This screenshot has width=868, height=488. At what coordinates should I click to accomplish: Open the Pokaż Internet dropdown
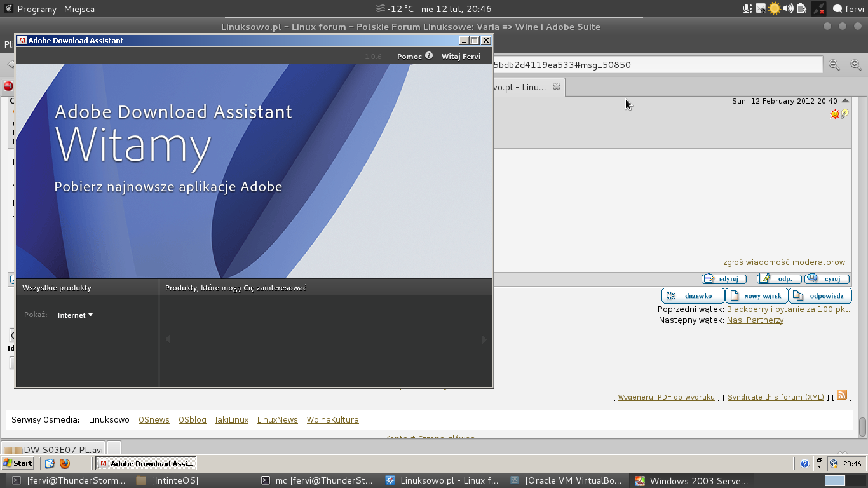click(75, 315)
